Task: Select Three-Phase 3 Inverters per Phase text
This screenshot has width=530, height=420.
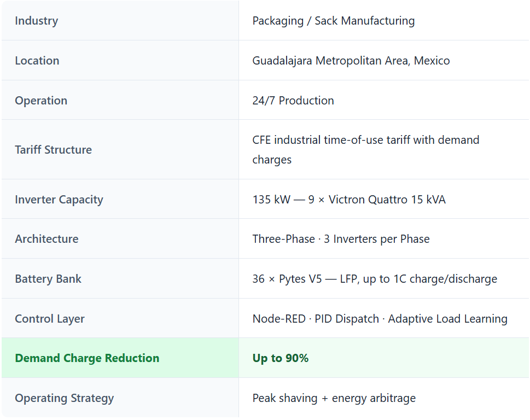Action: (x=341, y=239)
